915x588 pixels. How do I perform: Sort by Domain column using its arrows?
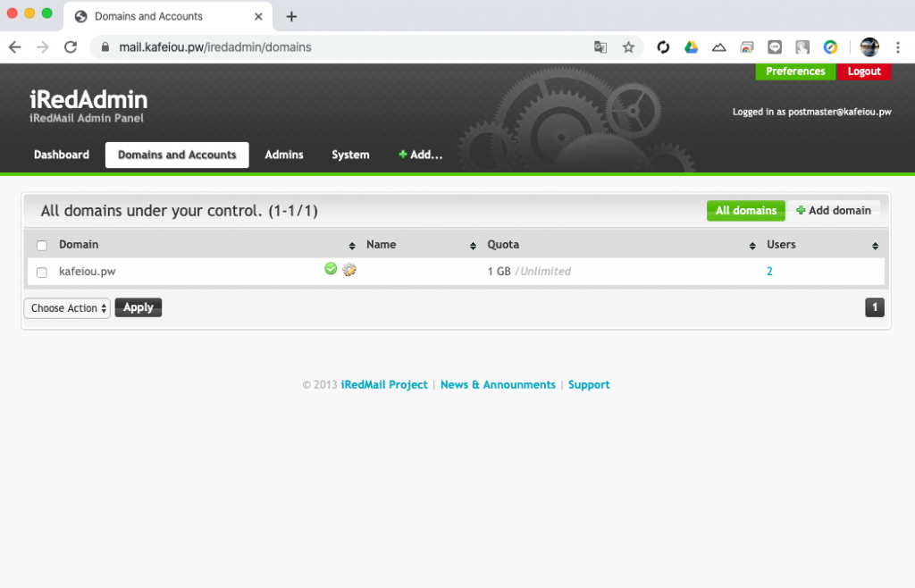pos(352,246)
